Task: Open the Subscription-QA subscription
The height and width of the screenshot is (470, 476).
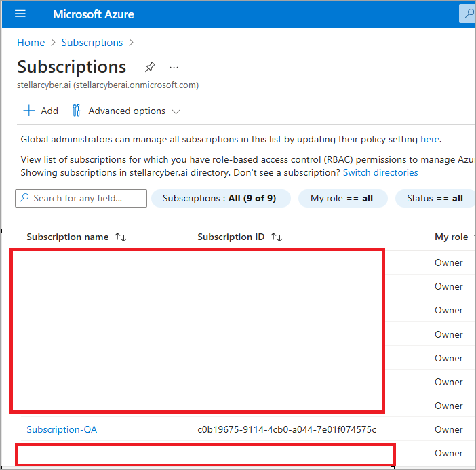Action: [x=62, y=429]
